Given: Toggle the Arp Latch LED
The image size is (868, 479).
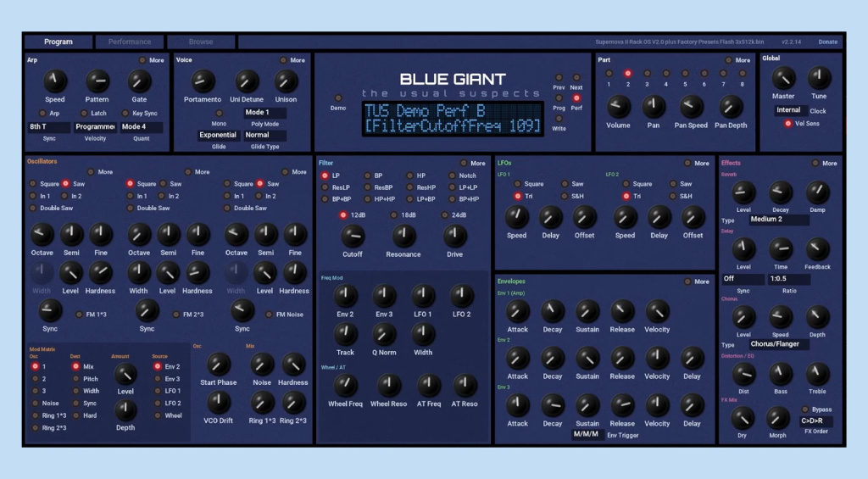Looking at the screenshot, I should click(x=84, y=113).
